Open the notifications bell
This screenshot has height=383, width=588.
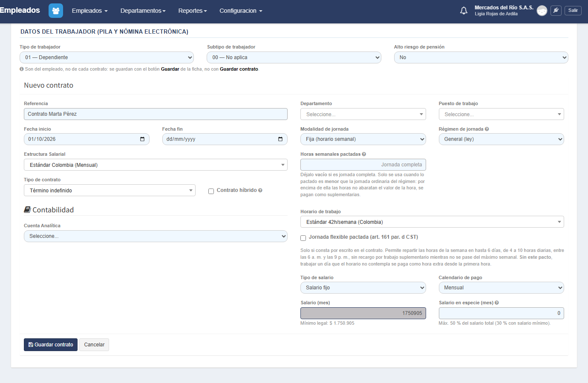464,11
